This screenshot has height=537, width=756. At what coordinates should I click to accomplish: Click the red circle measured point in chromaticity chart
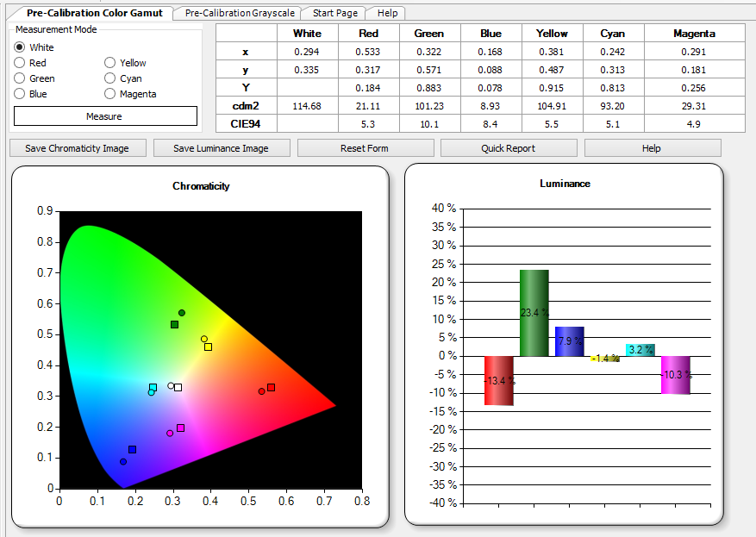261,391
